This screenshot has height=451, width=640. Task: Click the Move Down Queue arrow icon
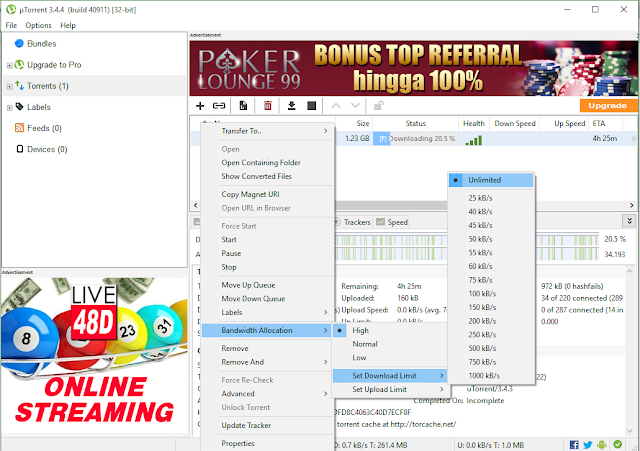[x=355, y=106]
